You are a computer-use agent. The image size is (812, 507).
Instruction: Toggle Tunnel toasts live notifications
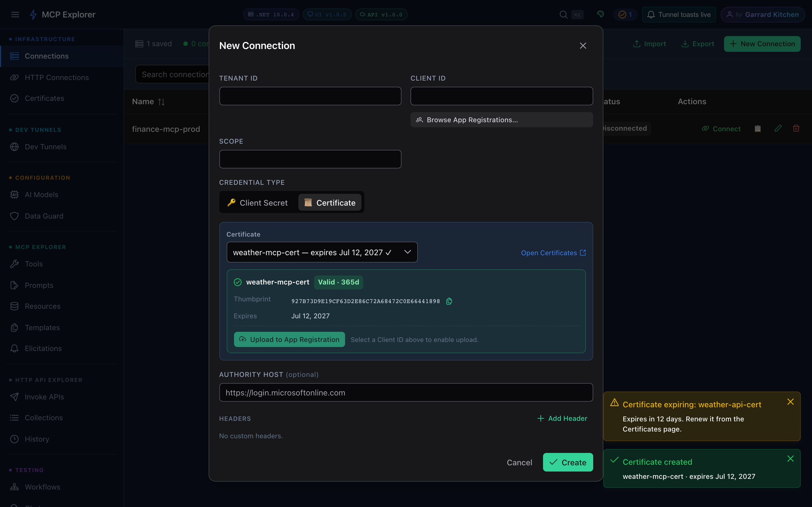(679, 14)
